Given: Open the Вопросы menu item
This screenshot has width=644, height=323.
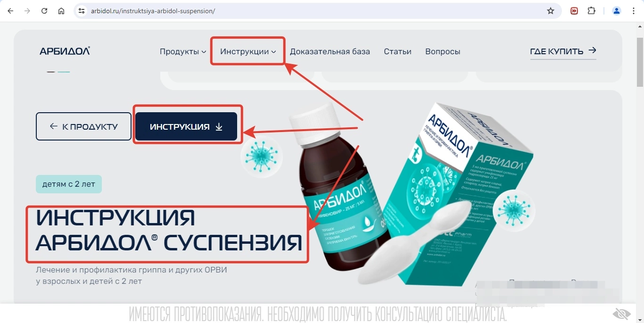Looking at the screenshot, I should click(443, 51).
